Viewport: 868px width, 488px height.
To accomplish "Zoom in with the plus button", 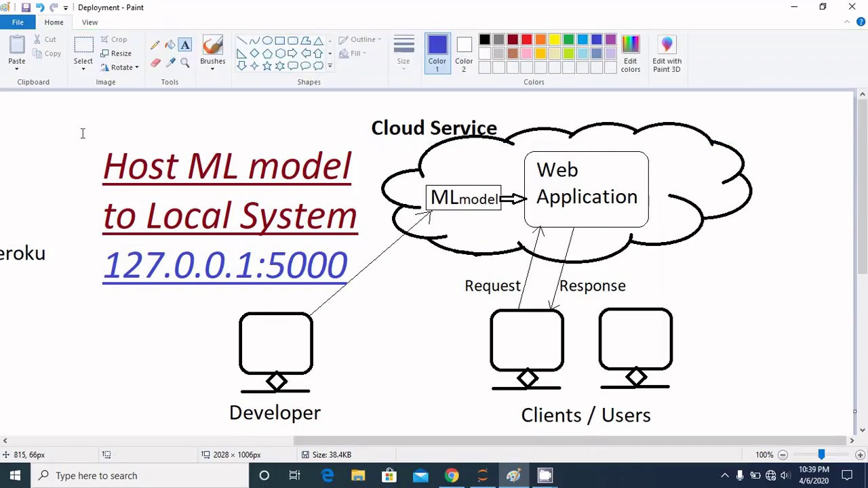I will click(x=860, y=455).
